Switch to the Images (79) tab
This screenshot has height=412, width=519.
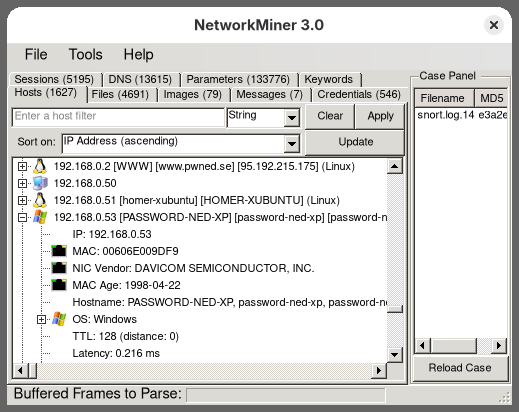click(x=193, y=94)
